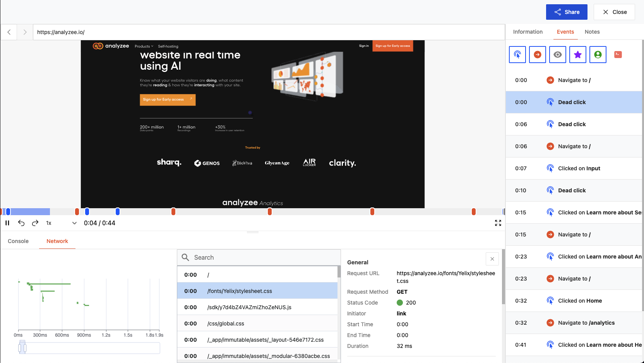Select /fonts/Yelix/stylesheet.css request
644x363 pixels.
click(x=257, y=291)
